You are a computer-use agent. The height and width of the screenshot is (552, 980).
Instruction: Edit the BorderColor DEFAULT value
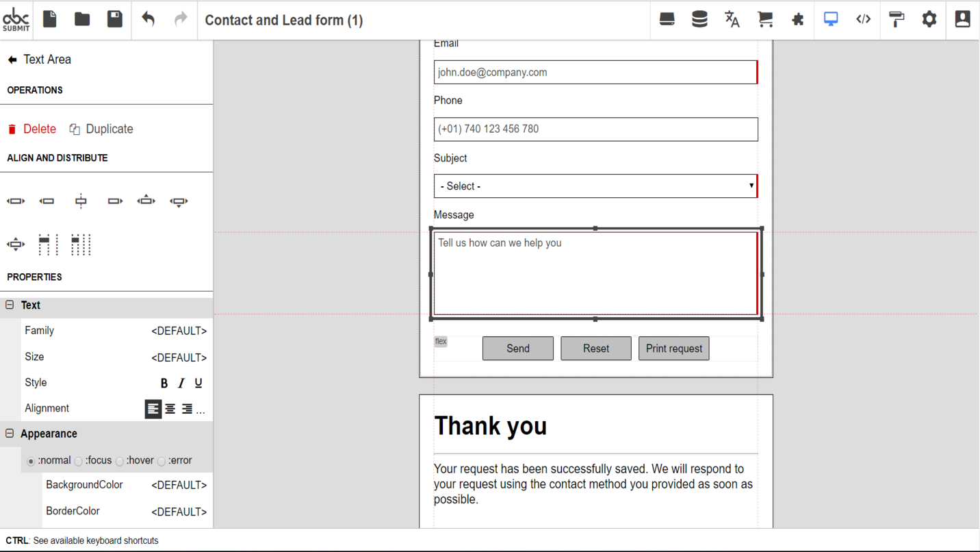(179, 512)
